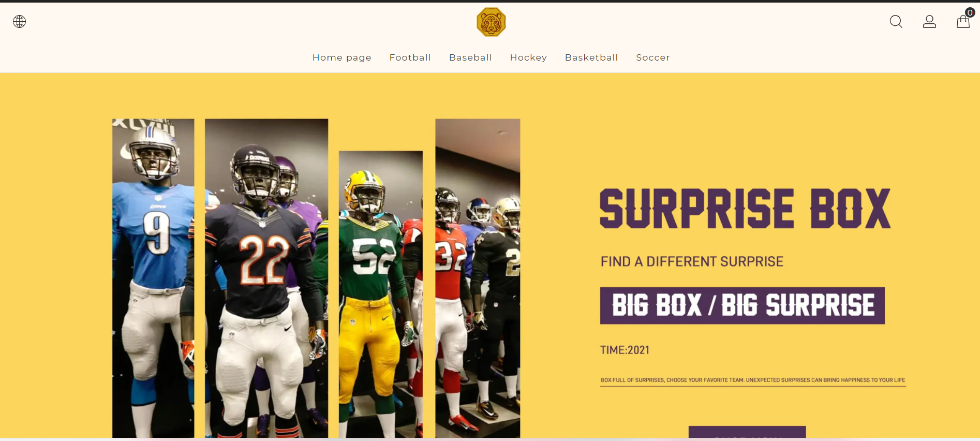Select the red number 32 jersey image
The height and width of the screenshot is (441, 980).
point(478,278)
